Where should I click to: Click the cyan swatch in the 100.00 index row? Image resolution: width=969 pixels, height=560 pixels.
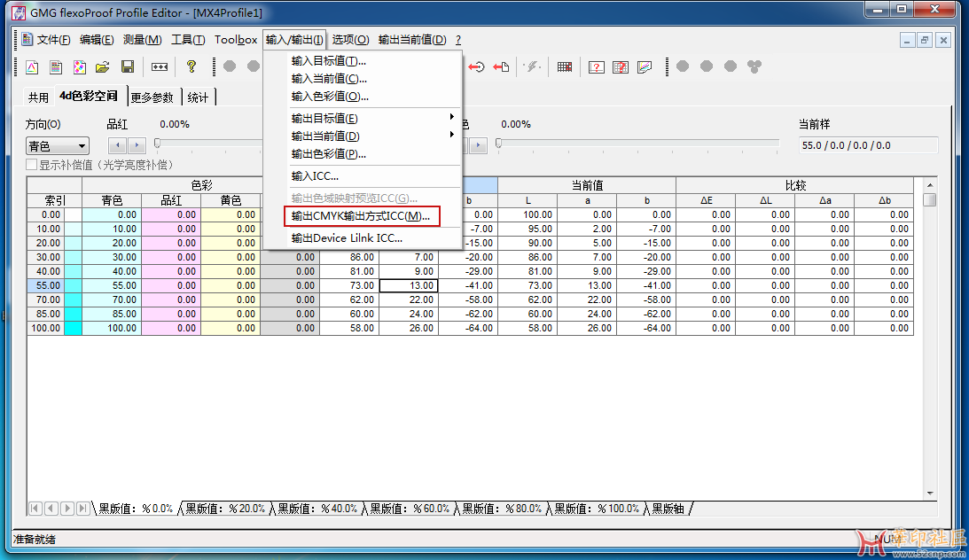(x=73, y=328)
